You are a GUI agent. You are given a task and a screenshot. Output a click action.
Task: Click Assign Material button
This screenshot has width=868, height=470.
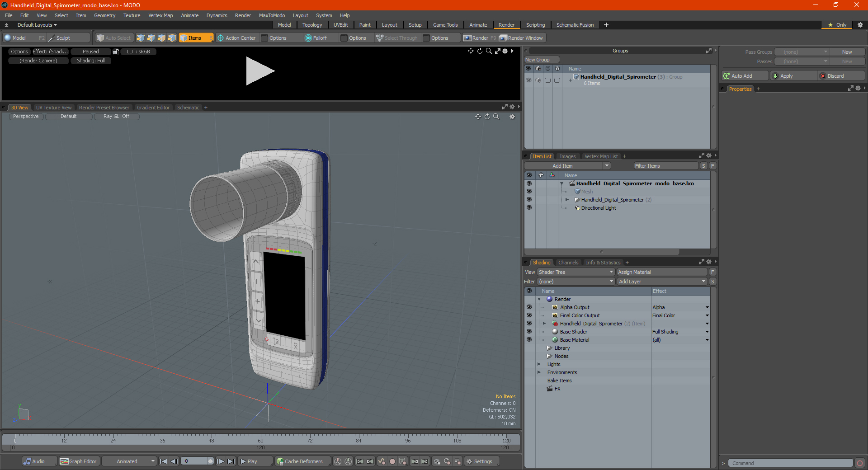pyautogui.click(x=662, y=272)
